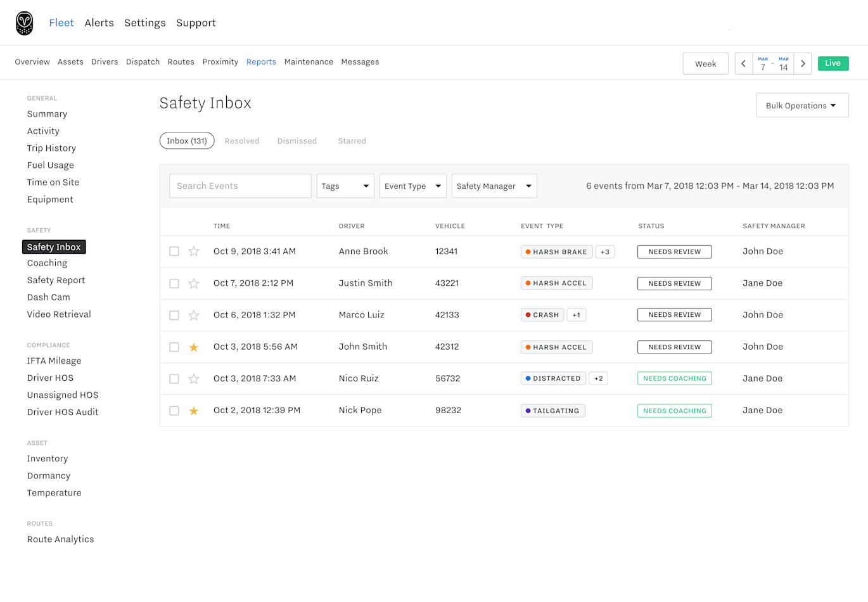
Task: Star the Anne Brook event
Action: click(x=194, y=252)
